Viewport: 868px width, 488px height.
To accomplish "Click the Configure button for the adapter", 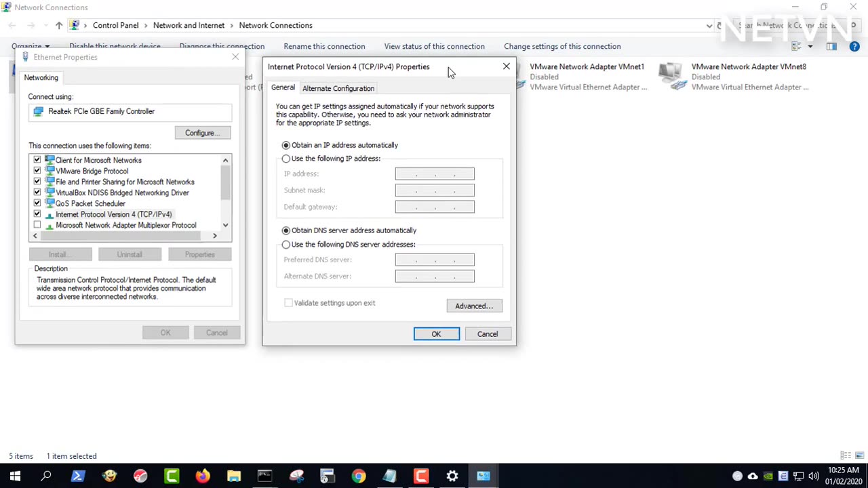I will tap(203, 133).
